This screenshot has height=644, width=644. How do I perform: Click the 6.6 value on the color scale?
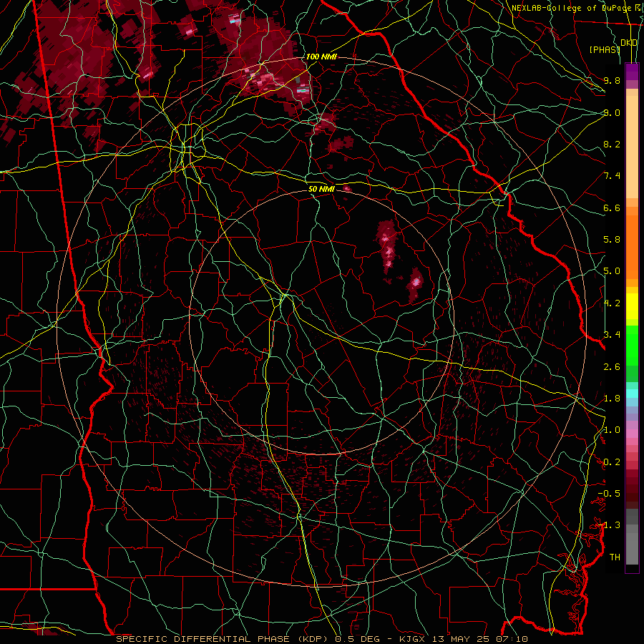[612, 208]
